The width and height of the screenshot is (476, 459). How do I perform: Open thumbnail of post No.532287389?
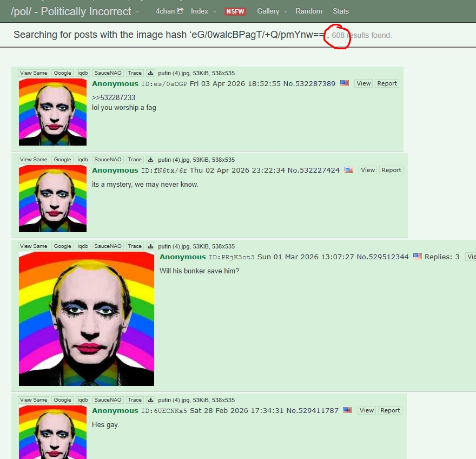[52, 112]
